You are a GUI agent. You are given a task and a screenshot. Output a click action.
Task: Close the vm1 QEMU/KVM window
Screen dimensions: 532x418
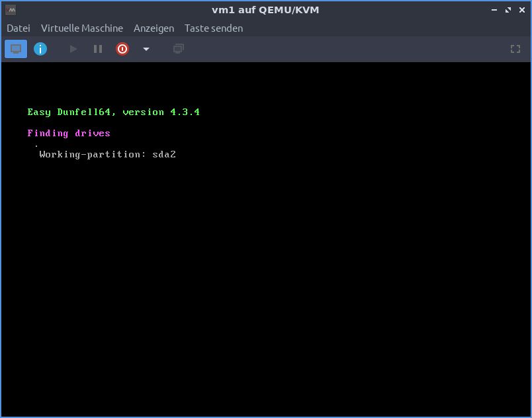click(x=522, y=10)
